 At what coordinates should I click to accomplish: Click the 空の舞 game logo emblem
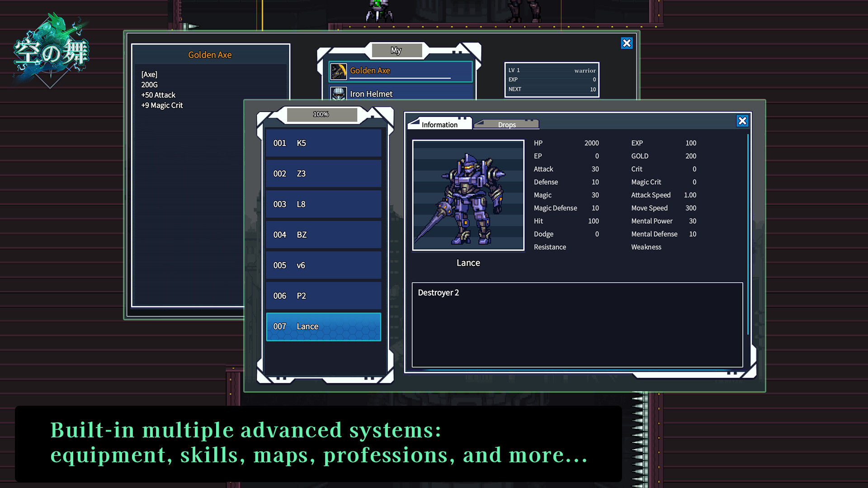pyautogui.click(x=51, y=50)
